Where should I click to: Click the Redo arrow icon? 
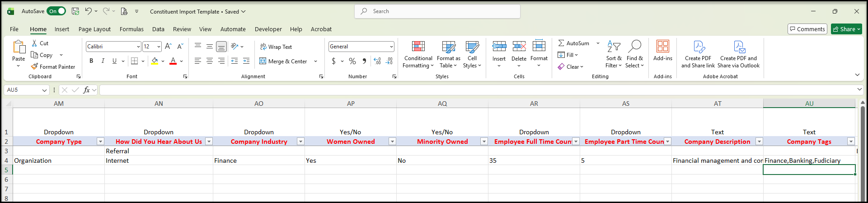(x=106, y=11)
